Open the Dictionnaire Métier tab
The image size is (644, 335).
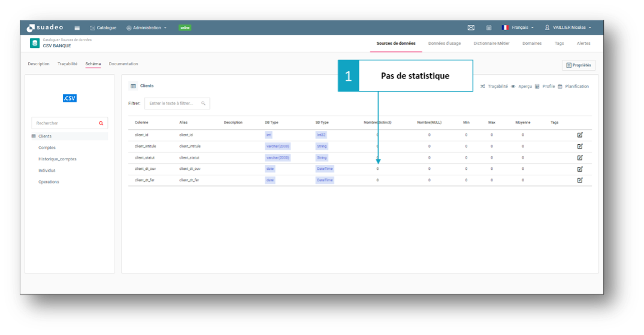[491, 44]
